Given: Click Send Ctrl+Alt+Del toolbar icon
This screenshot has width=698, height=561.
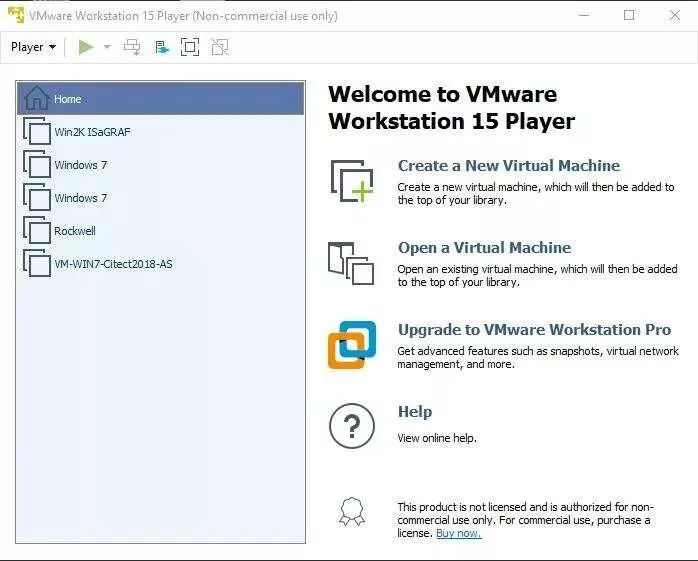Looking at the screenshot, I should click(x=132, y=47).
